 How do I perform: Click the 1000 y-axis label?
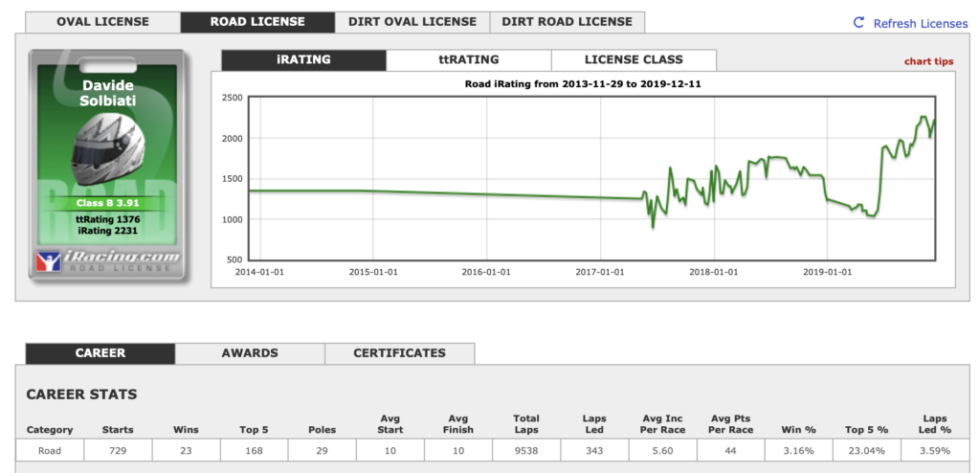pos(233,219)
